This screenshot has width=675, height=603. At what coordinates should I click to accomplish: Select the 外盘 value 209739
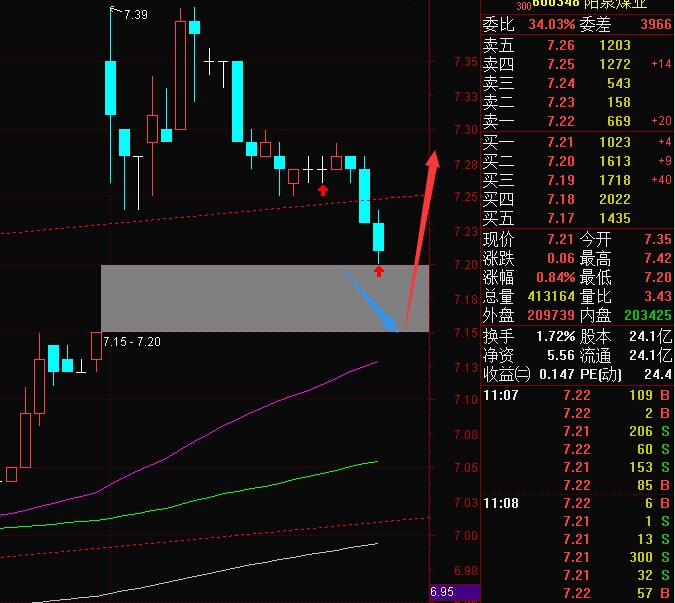point(551,315)
